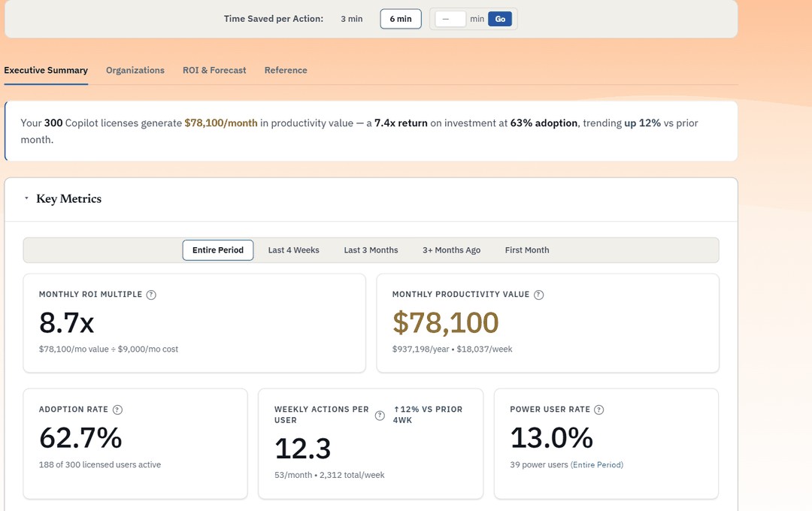812x511 pixels.
Task: Open the ROI & Forecast tab
Action: (x=214, y=71)
